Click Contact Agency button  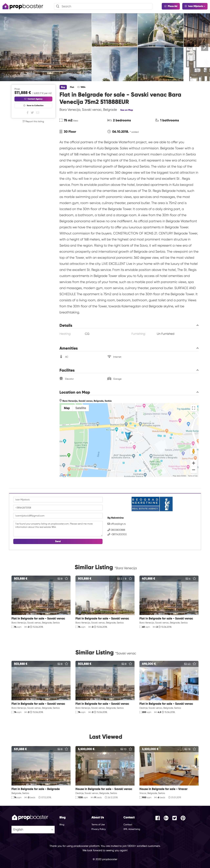click(33, 99)
